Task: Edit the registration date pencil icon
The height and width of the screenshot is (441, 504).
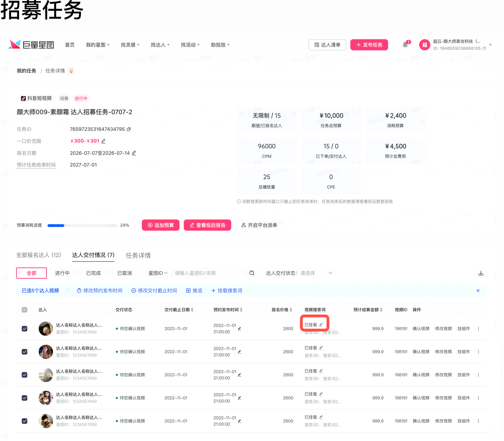Action: point(134,153)
